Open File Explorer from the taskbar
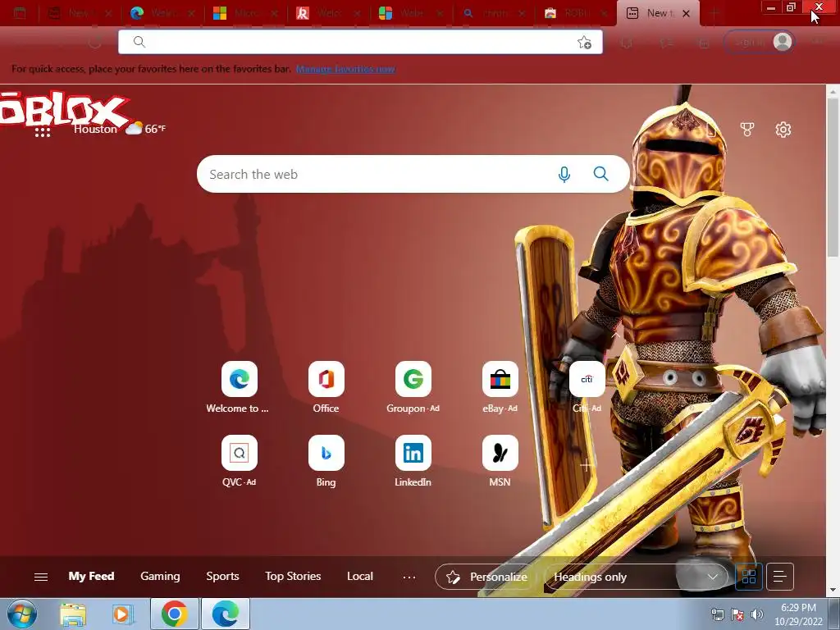Screen dimensions: 840x630 tap(73, 614)
